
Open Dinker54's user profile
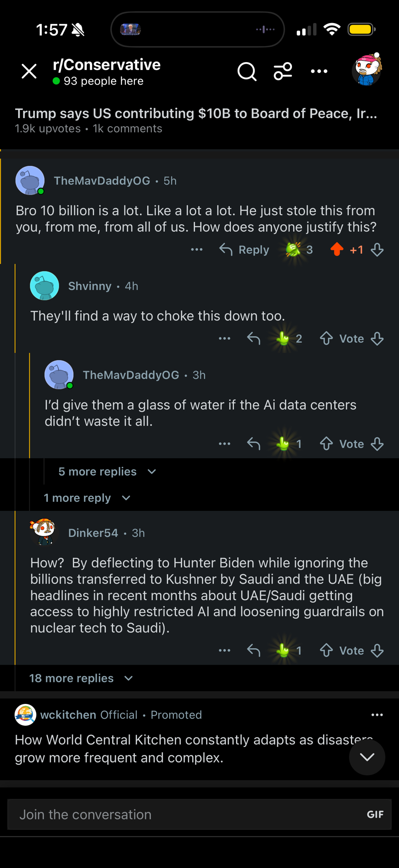(x=93, y=533)
